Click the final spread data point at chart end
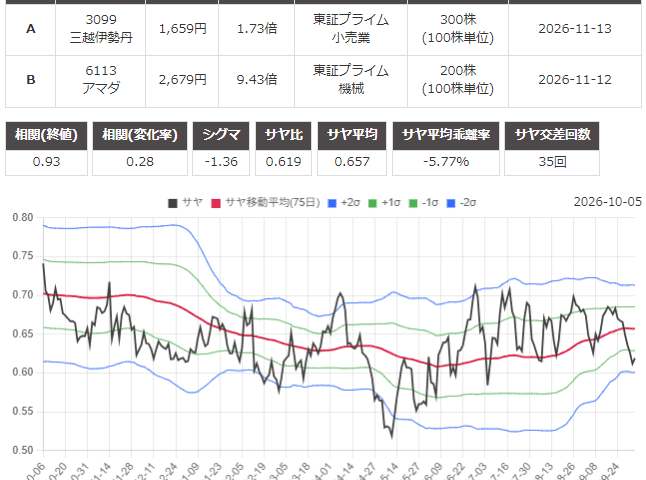646x480 pixels. tap(634, 359)
